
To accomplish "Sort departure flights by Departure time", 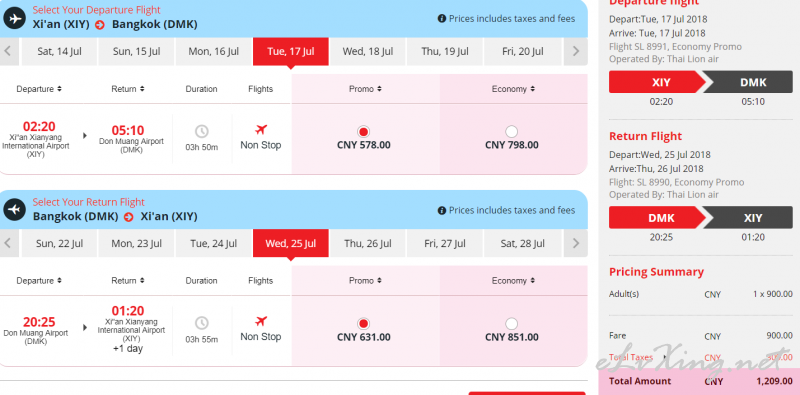I will coord(39,89).
